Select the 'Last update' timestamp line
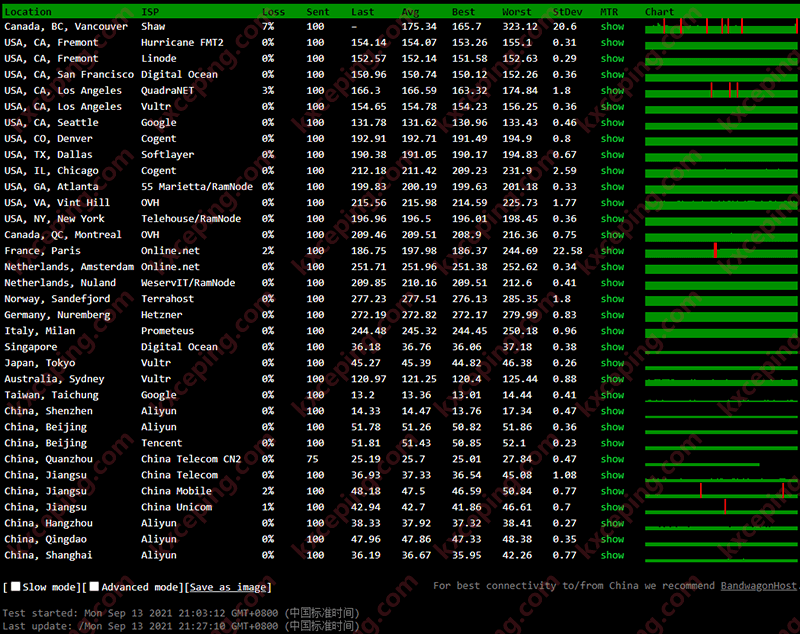Image resolution: width=800 pixels, height=634 pixels. [x=181, y=626]
